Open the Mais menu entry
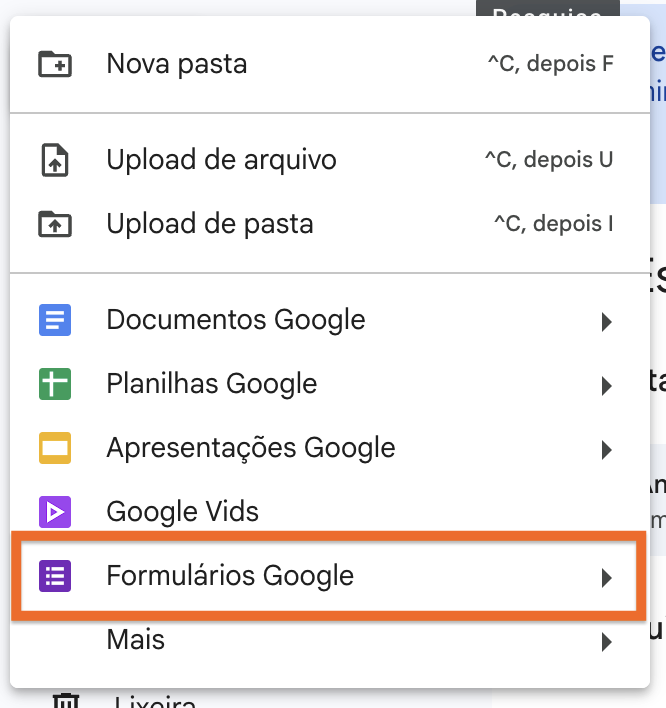This screenshot has height=708, width=666. pos(136,640)
